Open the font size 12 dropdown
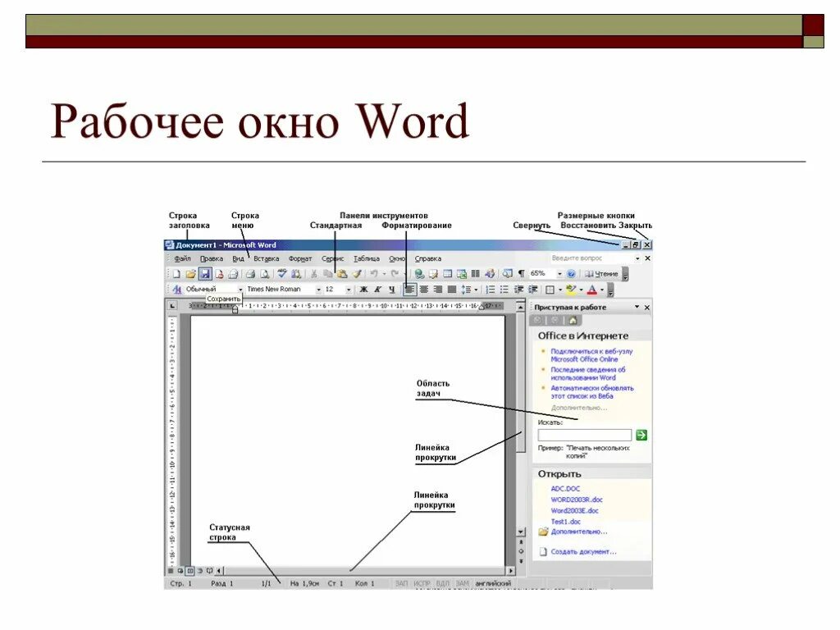 pyautogui.click(x=349, y=290)
